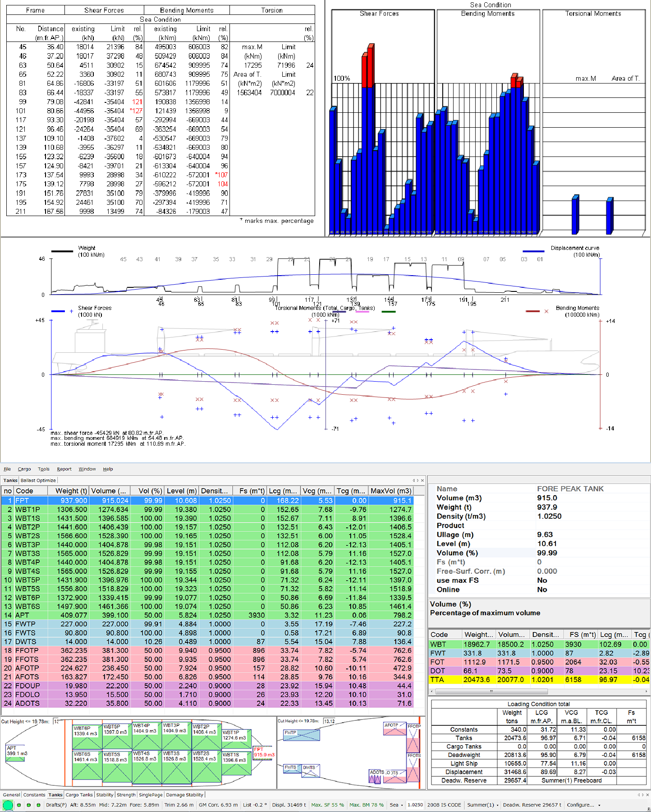Open the Summer(1) load line dropdown
The height and width of the screenshot is (812, 651).
pyautogui.click(x=481, y=805)
